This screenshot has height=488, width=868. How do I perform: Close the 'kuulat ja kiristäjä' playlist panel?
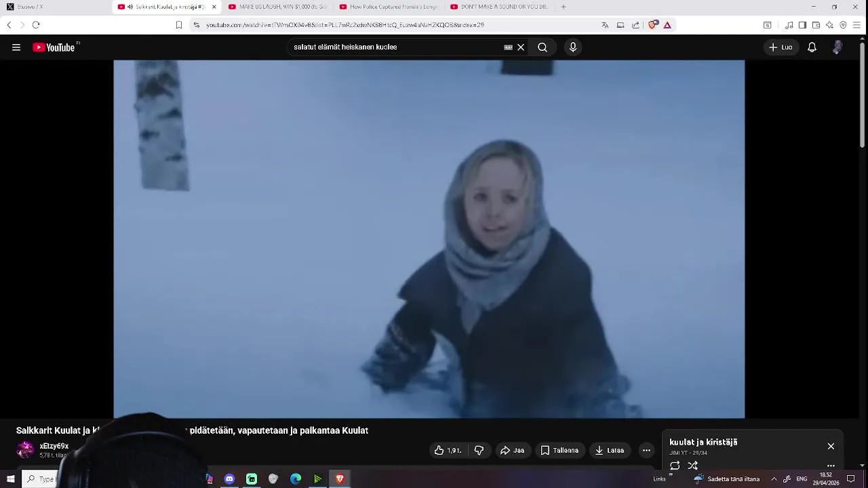pos(831,446)
